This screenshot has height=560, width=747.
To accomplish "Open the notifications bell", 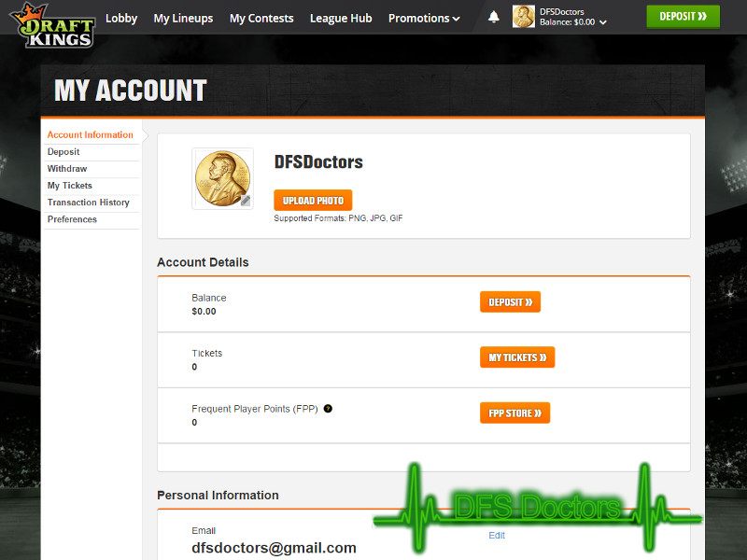I will point(494,17).
